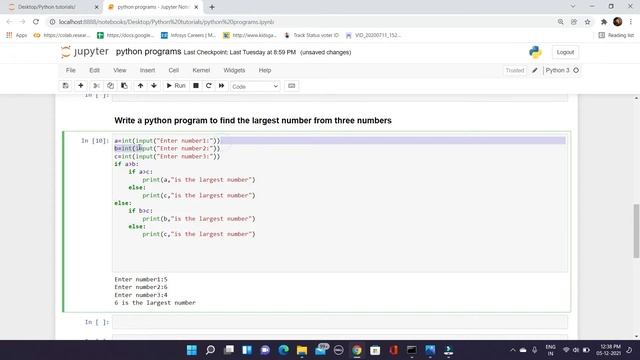This screenshot has height=360, width=640.
Task: Go back in browser history
Action: 9,22
